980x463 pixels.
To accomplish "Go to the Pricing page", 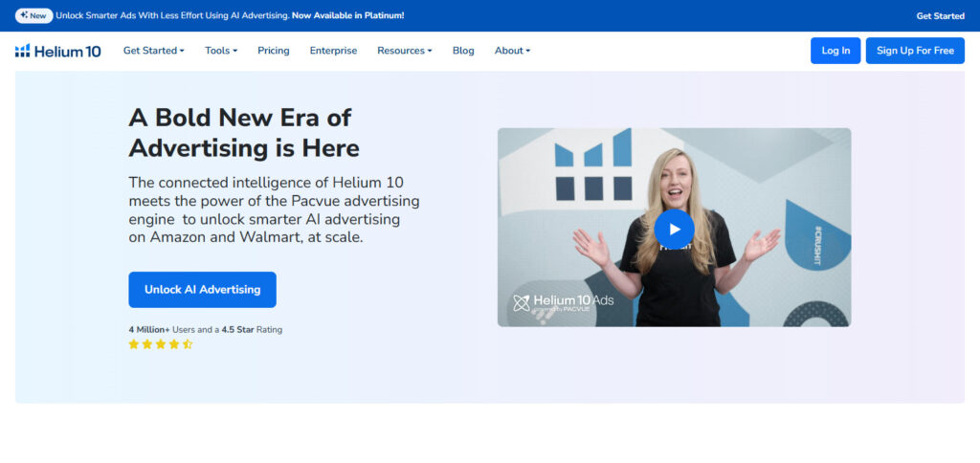I will pos(274,51).
